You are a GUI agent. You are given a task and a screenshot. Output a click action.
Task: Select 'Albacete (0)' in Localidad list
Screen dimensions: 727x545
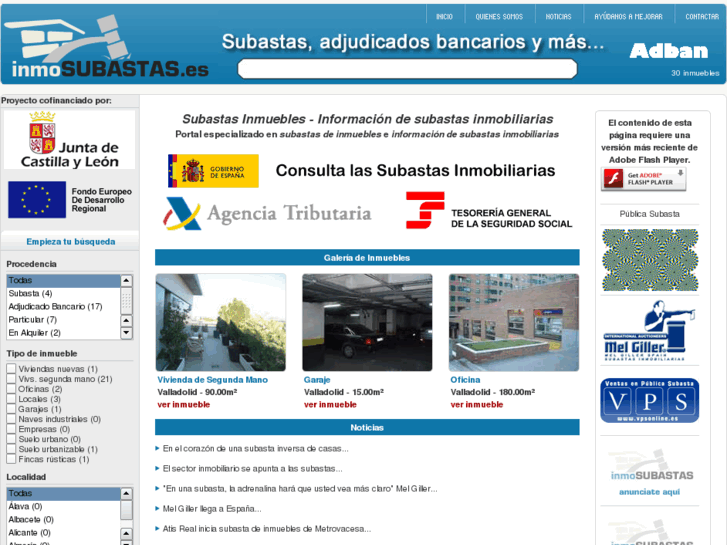pos(64,519)
